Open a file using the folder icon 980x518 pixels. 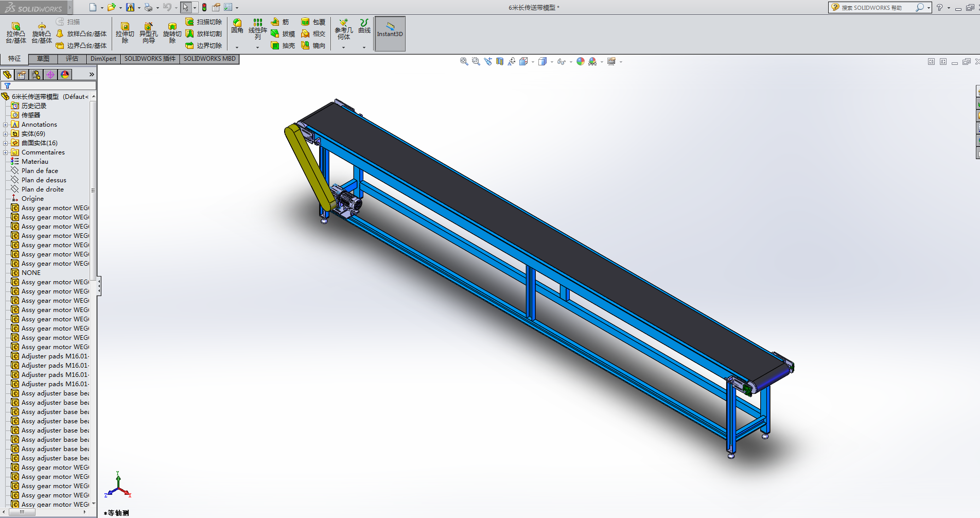[111, 7]
